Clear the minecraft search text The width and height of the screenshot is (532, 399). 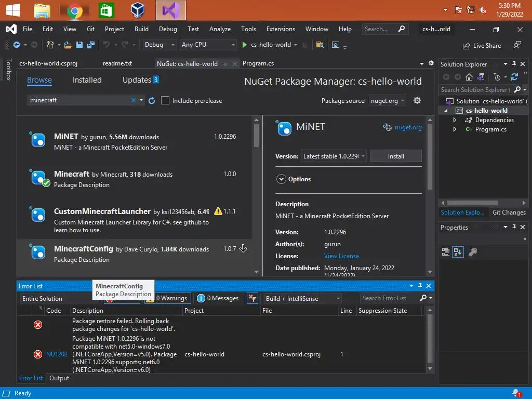(x=134, y=100)
